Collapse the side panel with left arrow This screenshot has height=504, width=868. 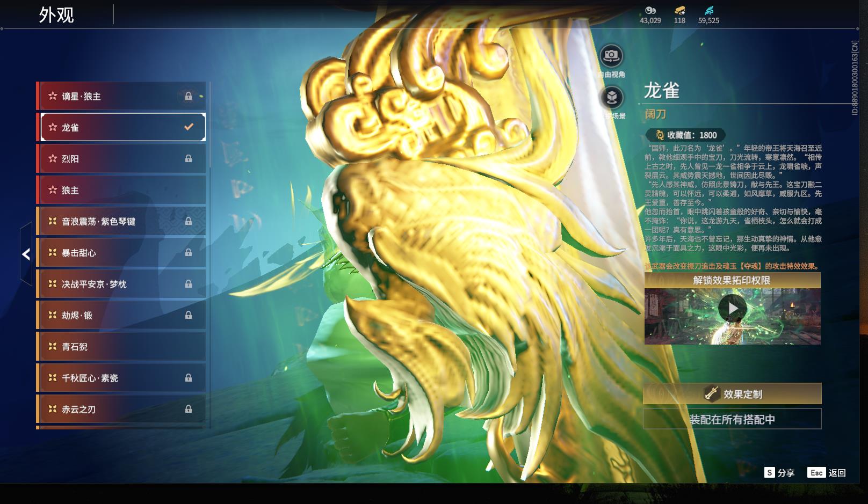point(26,254)
